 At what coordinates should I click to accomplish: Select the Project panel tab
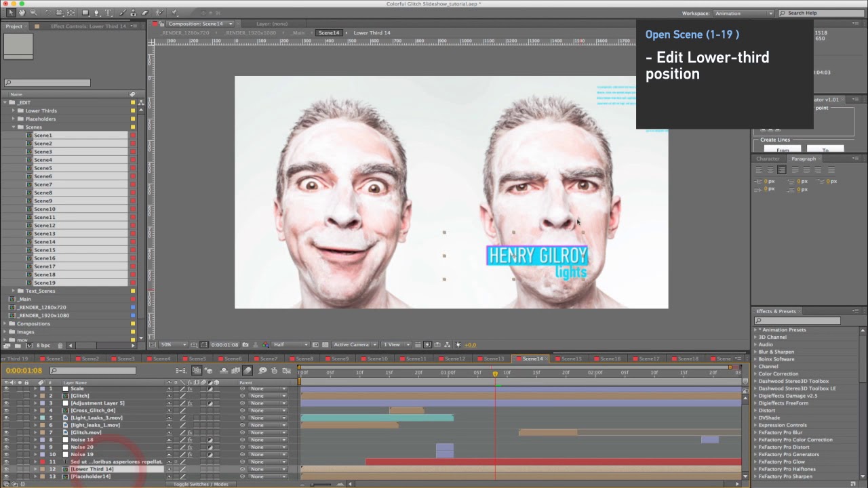pos(14,26)
